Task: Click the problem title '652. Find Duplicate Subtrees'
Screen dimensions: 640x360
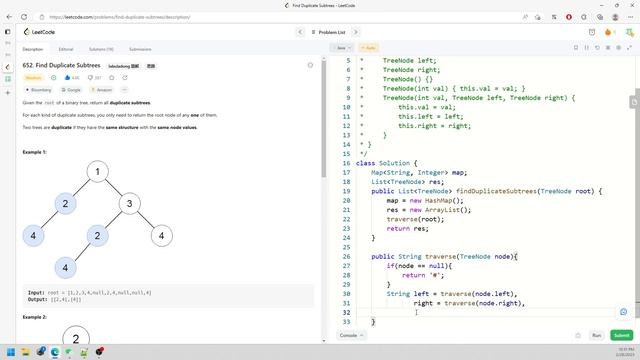Action: 61,65
